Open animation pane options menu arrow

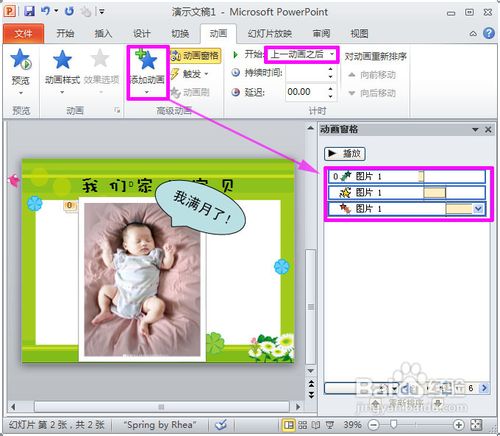pyautogui.click(x=476, y=130)
